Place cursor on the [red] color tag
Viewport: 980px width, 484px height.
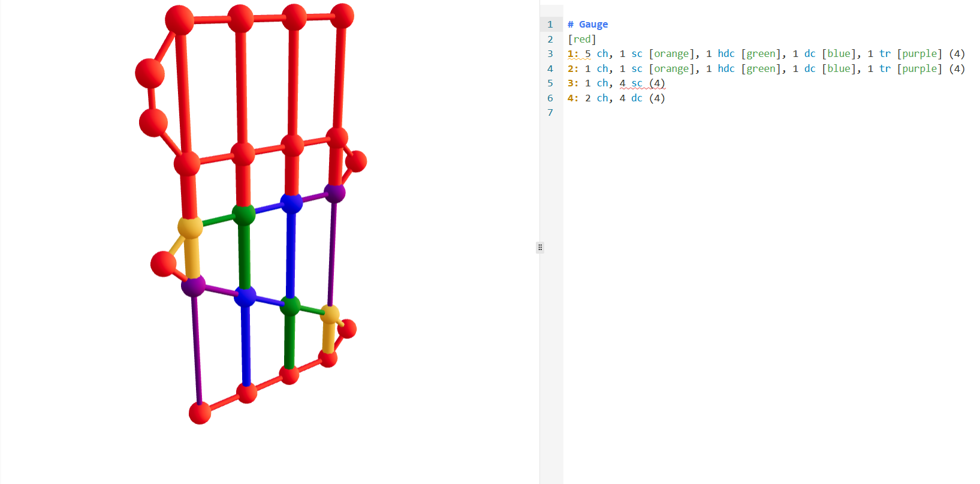(581, 39)
